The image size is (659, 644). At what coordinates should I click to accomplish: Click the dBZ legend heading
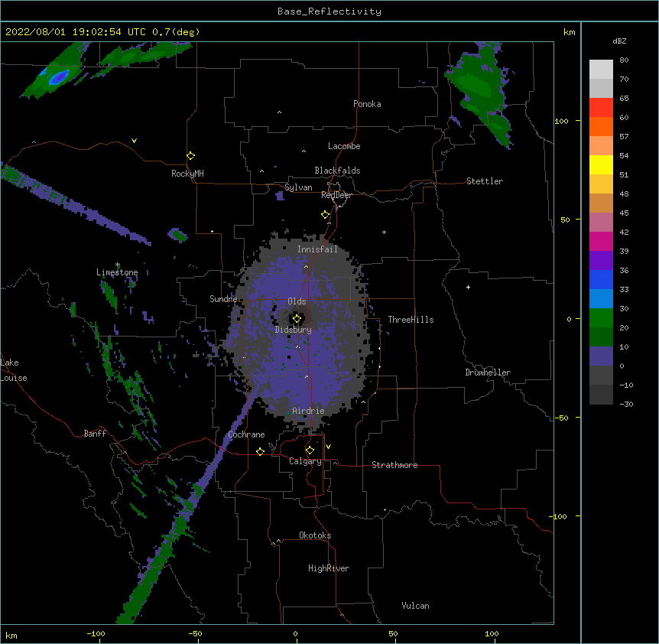point(619,41)
